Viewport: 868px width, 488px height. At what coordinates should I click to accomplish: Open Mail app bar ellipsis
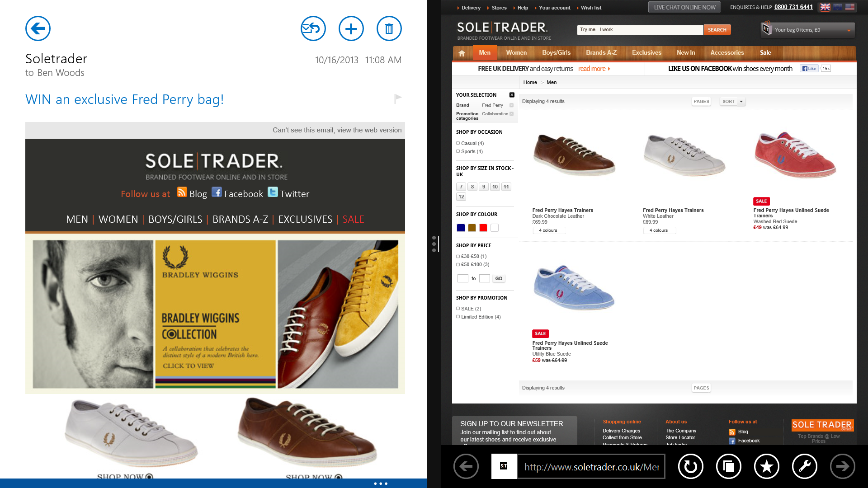point(381,483)
